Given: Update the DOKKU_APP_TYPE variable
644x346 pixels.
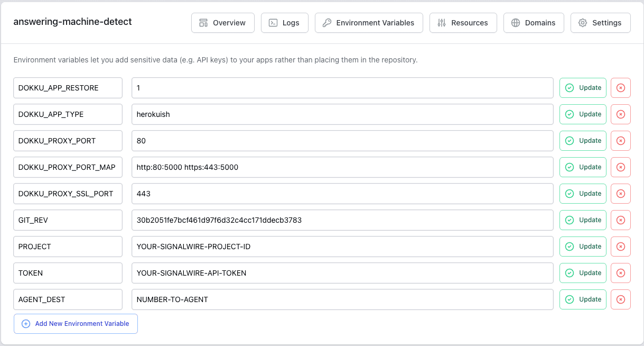Looking at the screenshot, I should pos(583,114).
